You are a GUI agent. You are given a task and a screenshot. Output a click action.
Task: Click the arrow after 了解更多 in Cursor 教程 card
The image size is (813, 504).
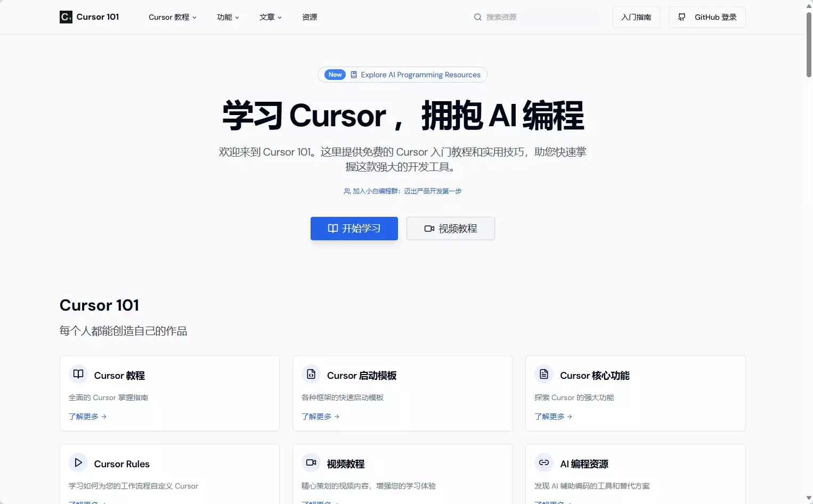click(104, 417)
